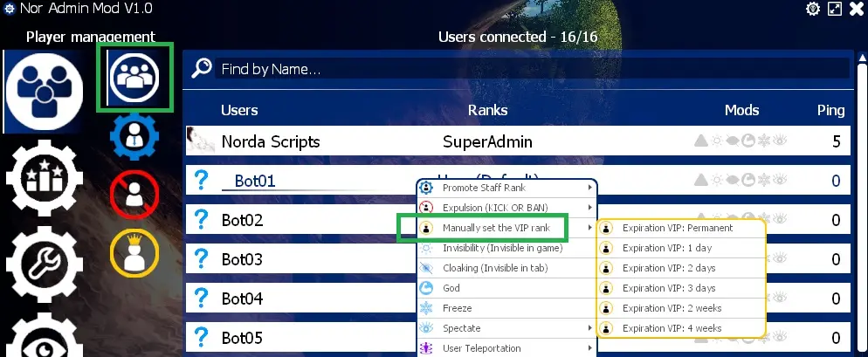Click the SuperAdmin rank cell

click(487, 141)
